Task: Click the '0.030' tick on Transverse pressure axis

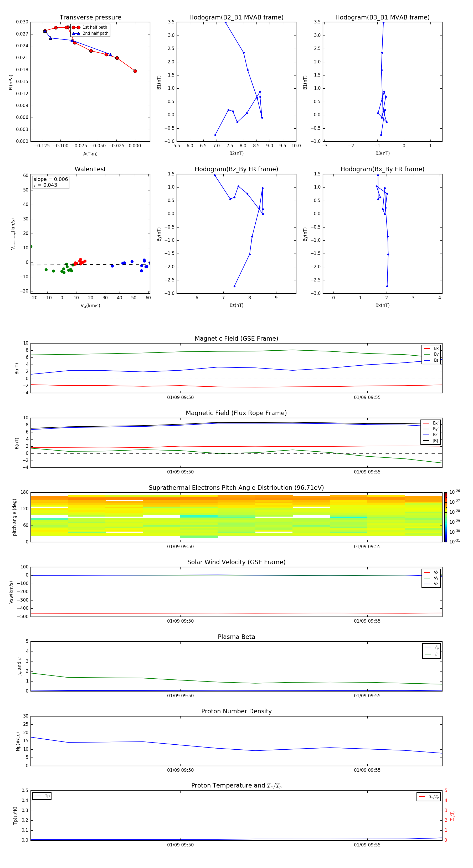Action: click(x=22, y=22)
